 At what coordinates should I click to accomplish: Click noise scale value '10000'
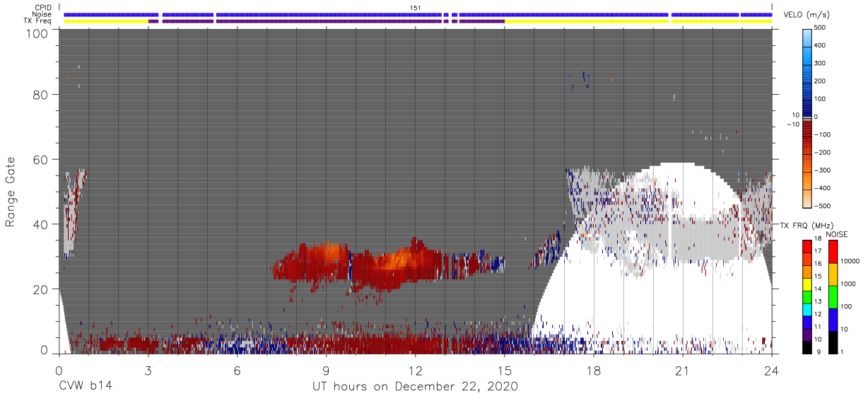[x=851, y=260]
